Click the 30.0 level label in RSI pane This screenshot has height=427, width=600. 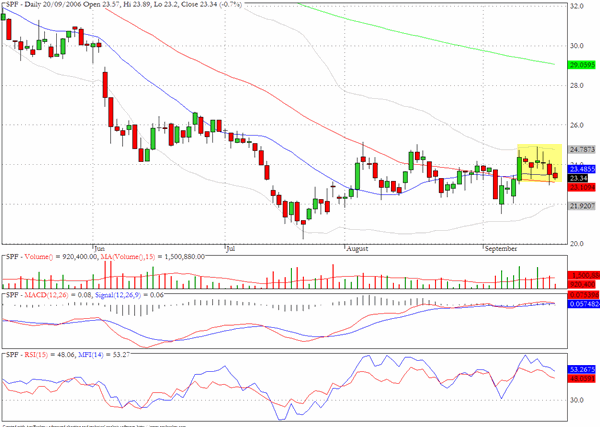click(577, 400)
